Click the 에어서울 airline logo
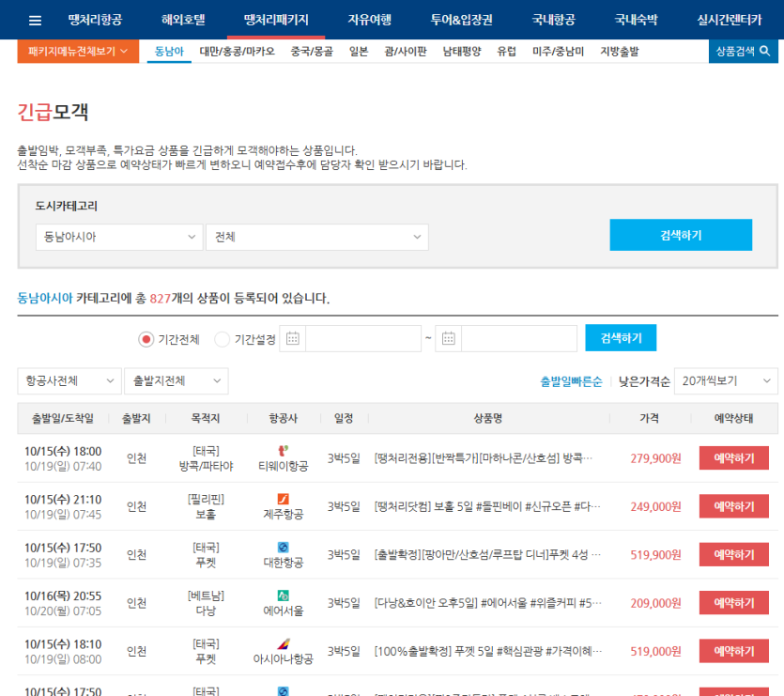Image resolution: width=784 pixels, height=696 pixels. tap(283, 595)
